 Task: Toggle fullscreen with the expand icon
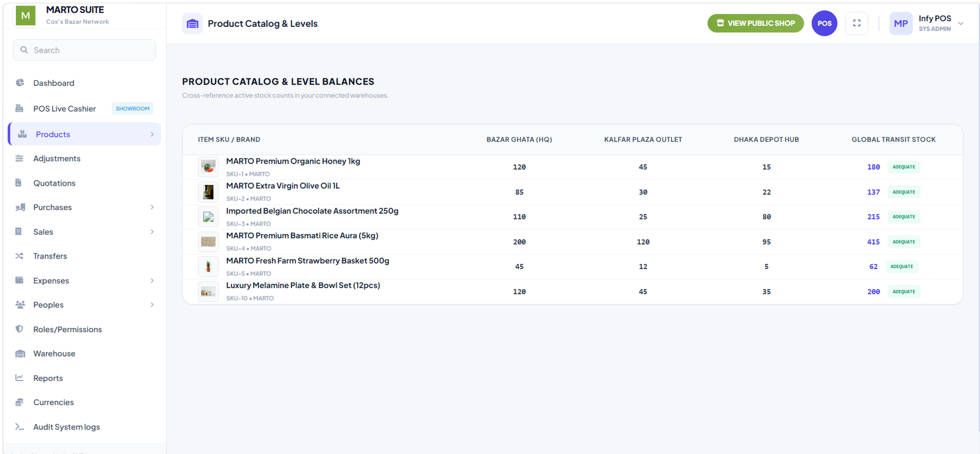pyautogui.click(x=857, y=23)
